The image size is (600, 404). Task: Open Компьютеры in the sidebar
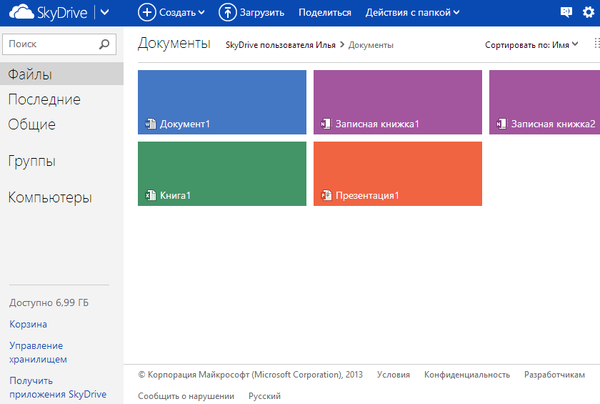click(50, 197)
